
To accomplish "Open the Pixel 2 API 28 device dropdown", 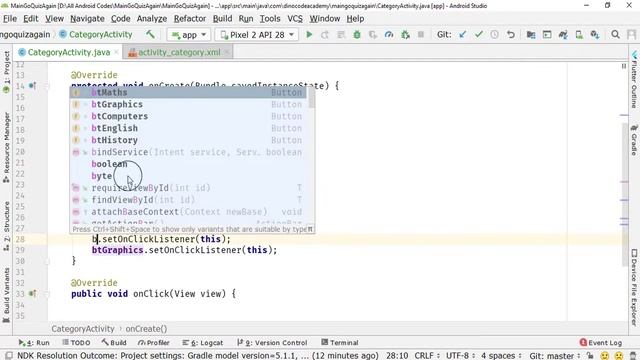I will (257, 35).
